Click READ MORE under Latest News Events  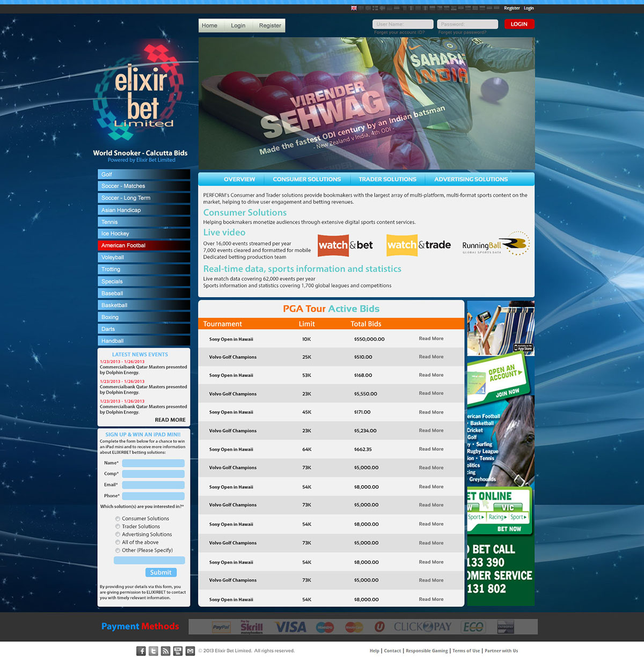click(x=170, y=420)
